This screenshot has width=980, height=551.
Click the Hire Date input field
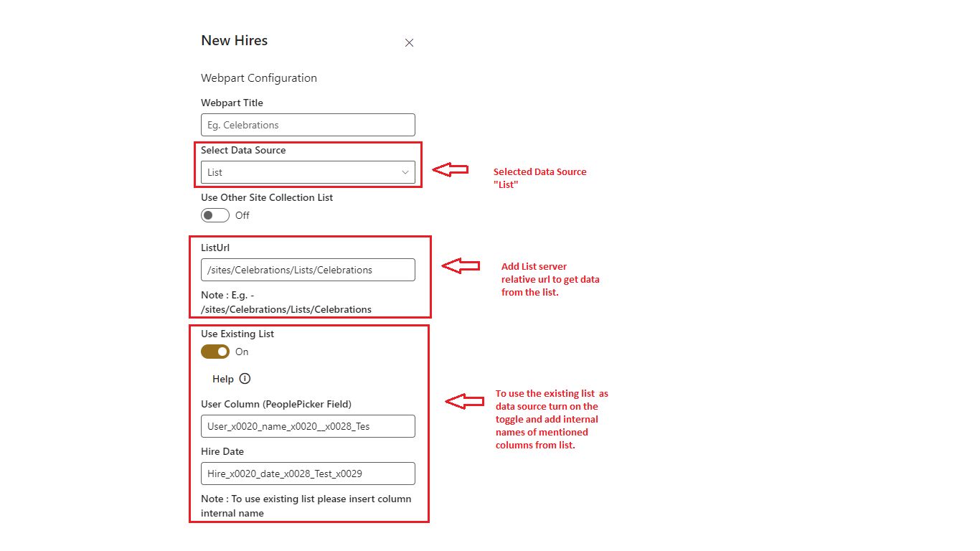[x=308, y=474]
